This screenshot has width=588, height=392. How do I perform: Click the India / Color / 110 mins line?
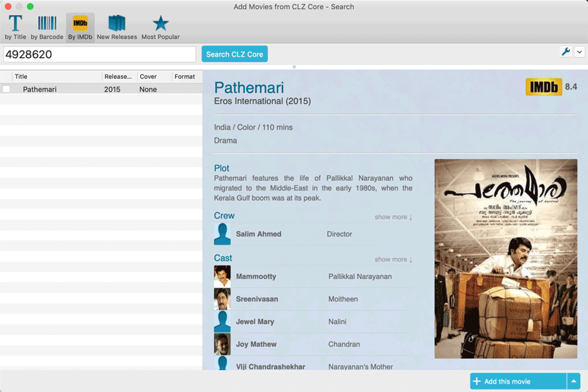click(x=253, y=127)
